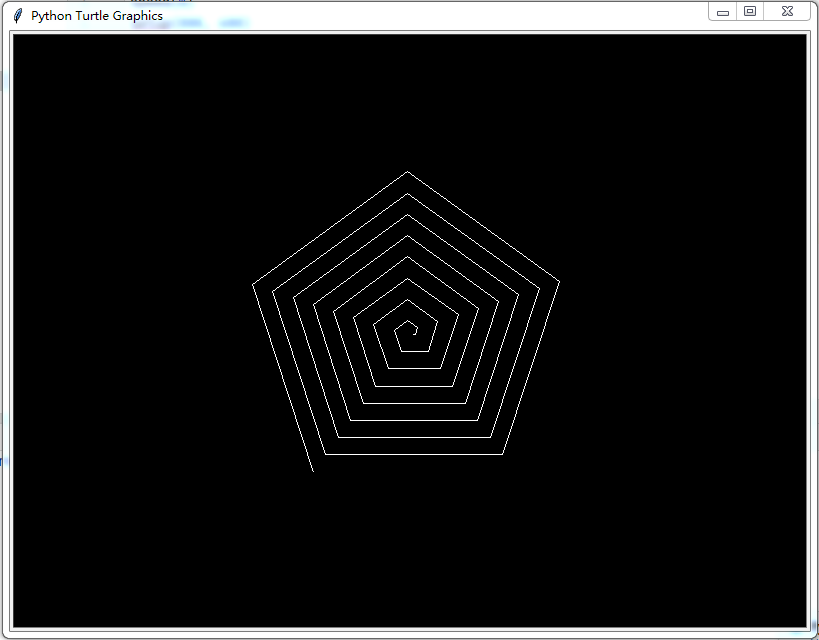Click the Python Turtle Graphics feather icon
This screenshot has height=640, width=819.
click(18, 16)
